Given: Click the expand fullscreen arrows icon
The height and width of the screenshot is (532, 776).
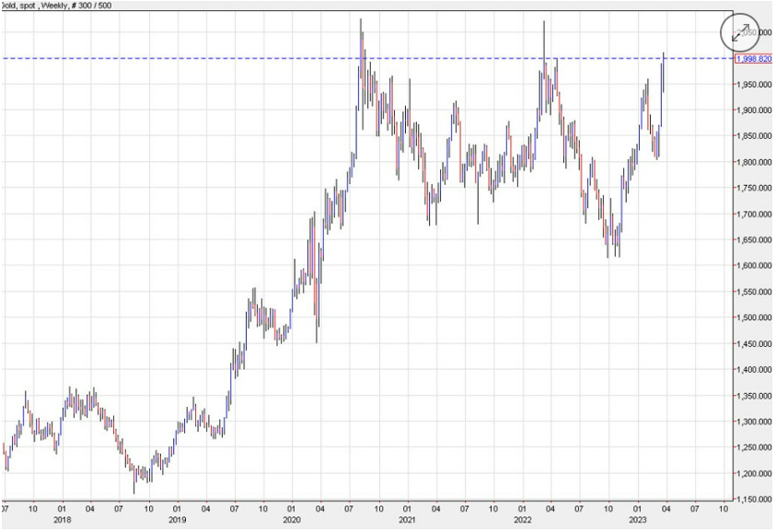Looking at the screenshot, I should click(740, 31).
